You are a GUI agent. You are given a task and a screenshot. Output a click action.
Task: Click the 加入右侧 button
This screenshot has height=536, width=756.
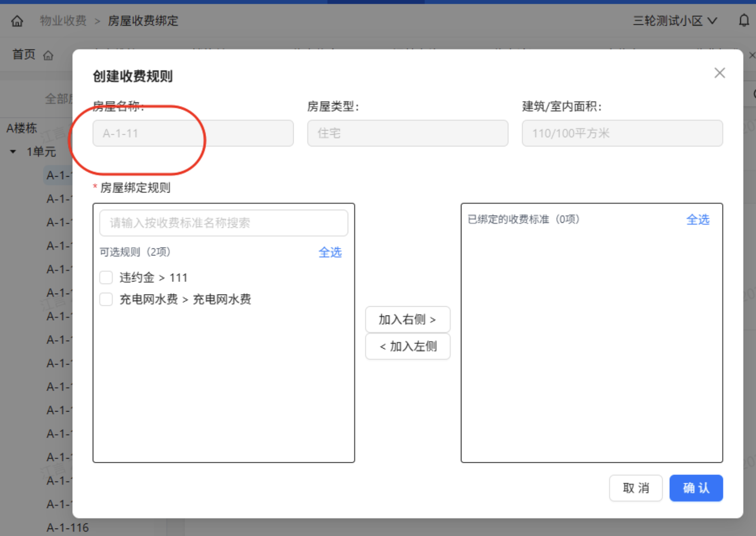[x=407, y=320]
